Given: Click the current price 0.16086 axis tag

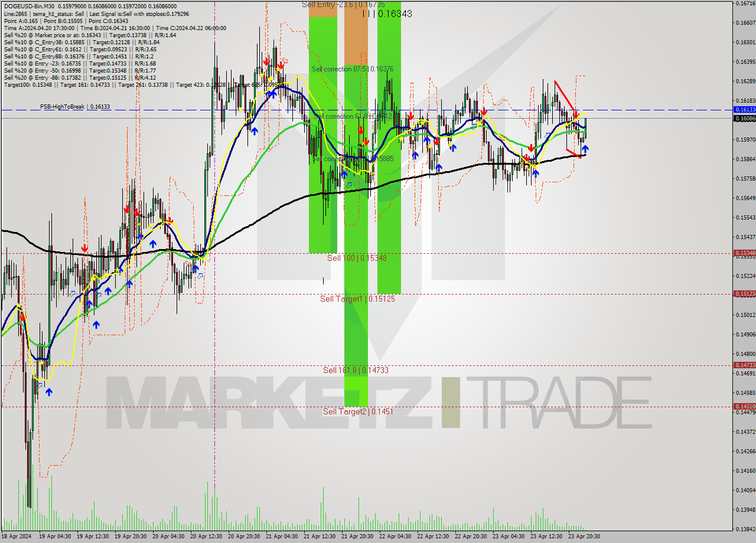Looking at the screenshot, I should tap(744, 119).
